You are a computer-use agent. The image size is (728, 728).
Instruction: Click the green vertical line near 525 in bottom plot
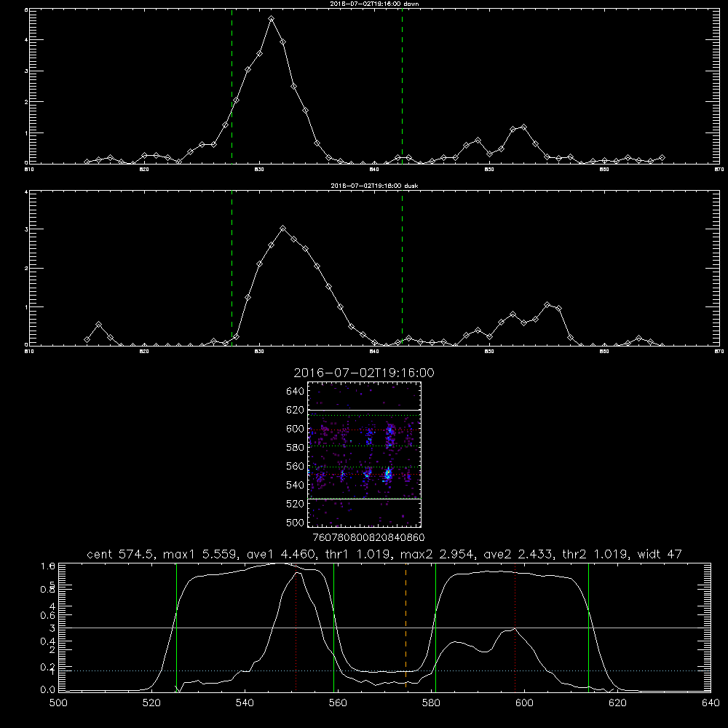(x=176, y=628)
